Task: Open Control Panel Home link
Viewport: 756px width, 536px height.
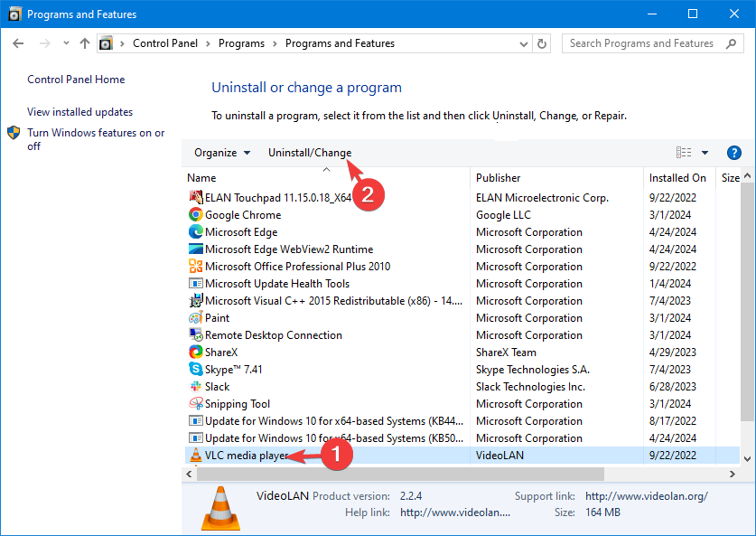Action: 76,80
